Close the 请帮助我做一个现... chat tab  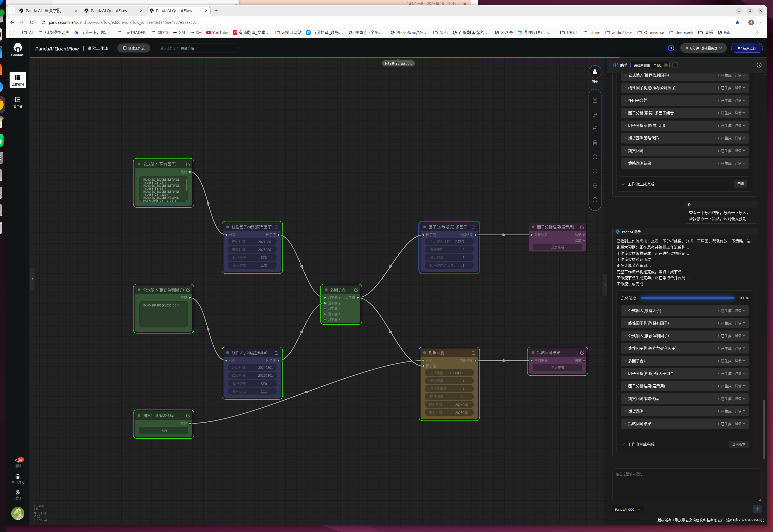pyautogui.click(x=666, y=65)
